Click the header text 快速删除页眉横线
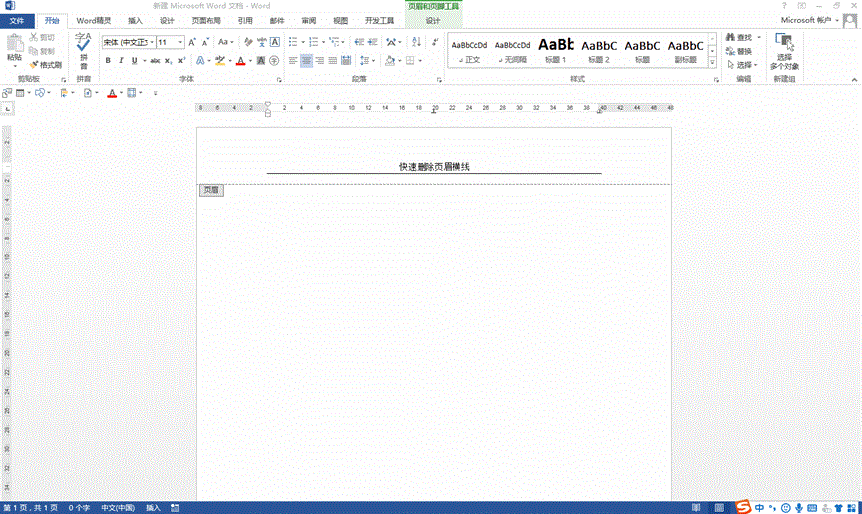This screenshot has height=514, width=862. point(433,167)
